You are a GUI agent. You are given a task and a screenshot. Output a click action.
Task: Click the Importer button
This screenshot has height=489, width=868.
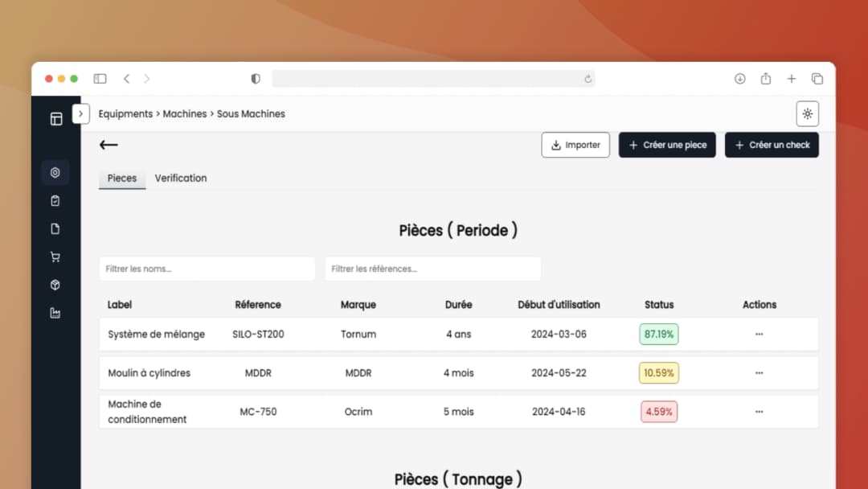(x=575, y=145)
